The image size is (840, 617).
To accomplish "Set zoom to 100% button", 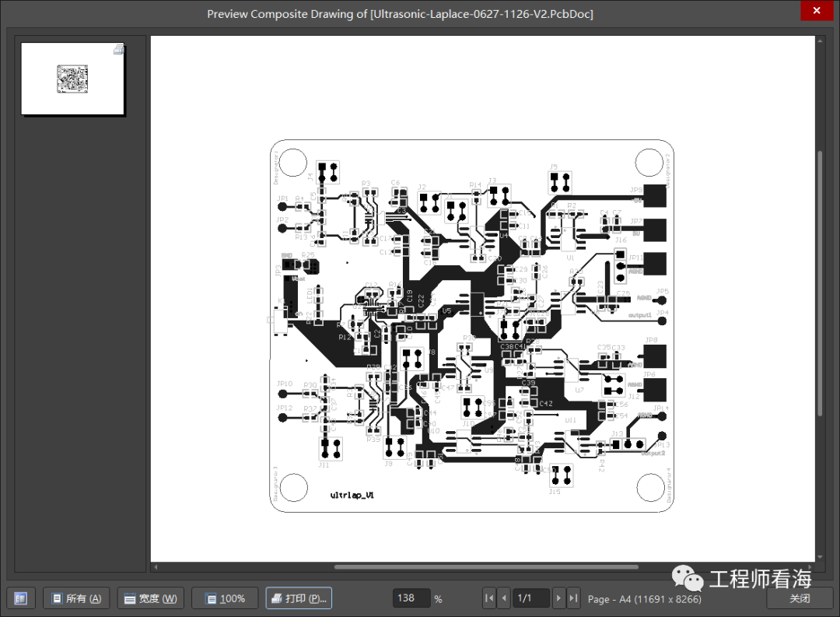I will (x=225, y=598).
